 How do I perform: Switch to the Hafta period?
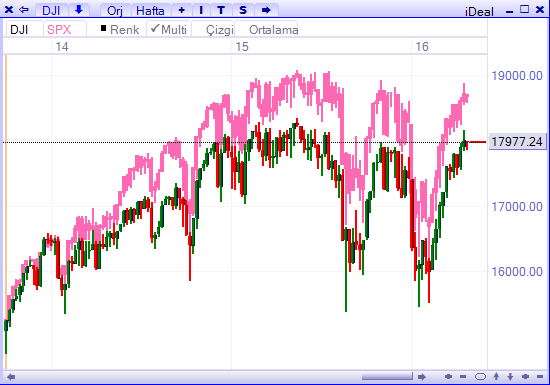click(x=150, y=11)
